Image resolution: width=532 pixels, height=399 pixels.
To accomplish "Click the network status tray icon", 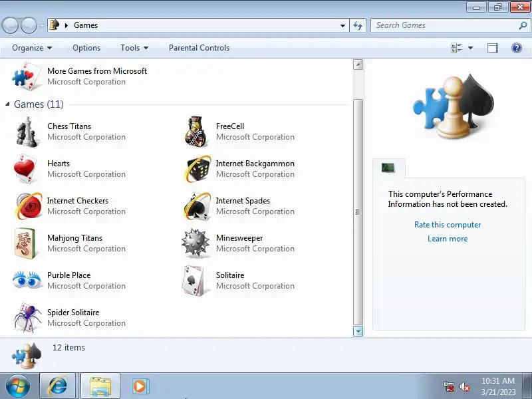I will click(449, 386).
